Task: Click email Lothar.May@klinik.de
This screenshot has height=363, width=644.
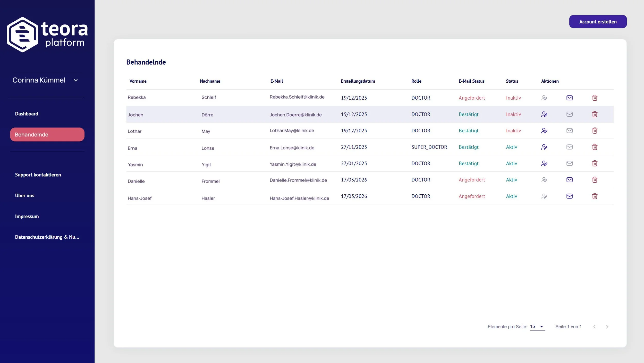Action: point(292,131)
